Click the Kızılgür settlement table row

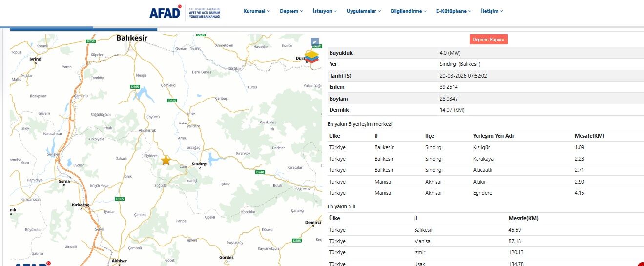coord(485,147)
